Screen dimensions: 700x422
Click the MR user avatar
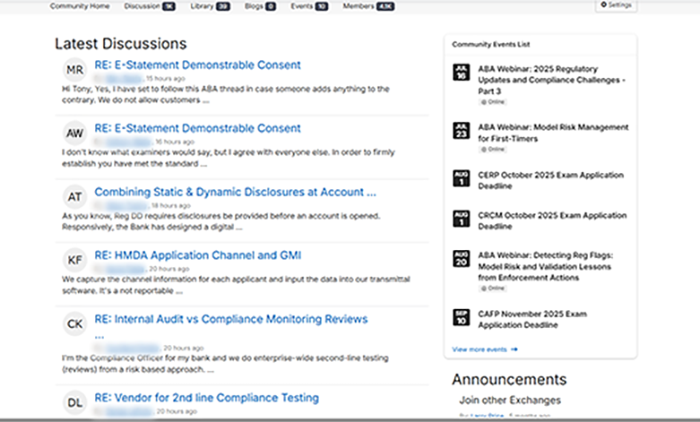coord(75,70)
